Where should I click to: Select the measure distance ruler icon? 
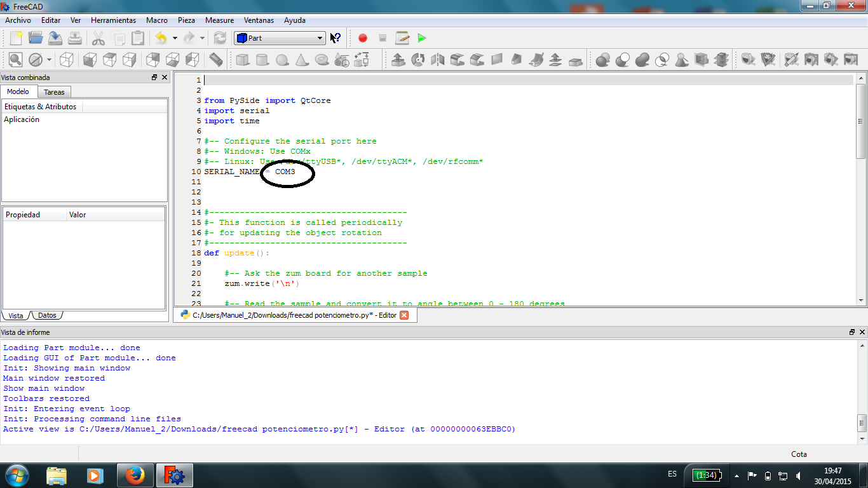[216, 60]
